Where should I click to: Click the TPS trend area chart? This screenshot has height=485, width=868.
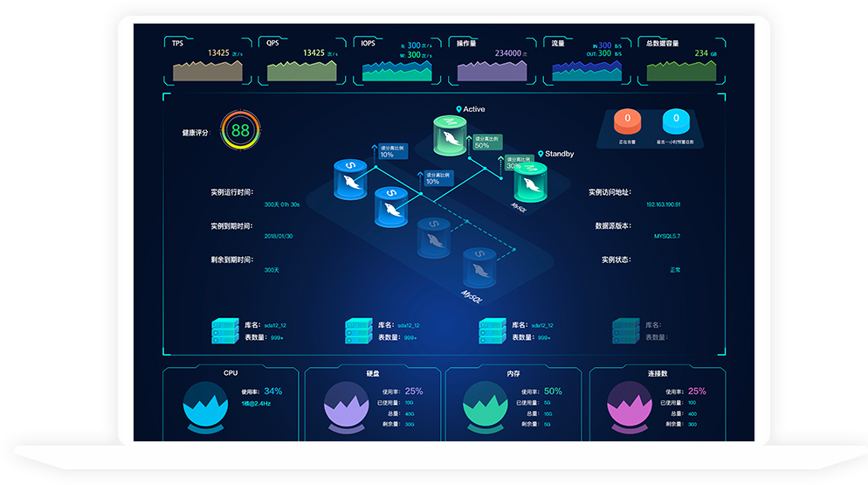pyautogui.click(x=208, y=71)
